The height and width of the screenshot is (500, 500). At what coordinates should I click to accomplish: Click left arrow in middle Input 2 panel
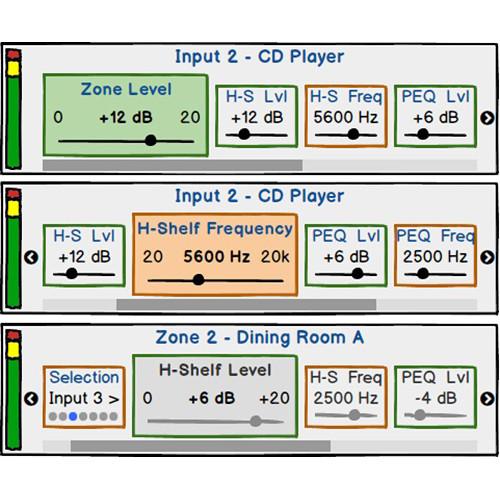pyautogui.click(x=31, y=257)
